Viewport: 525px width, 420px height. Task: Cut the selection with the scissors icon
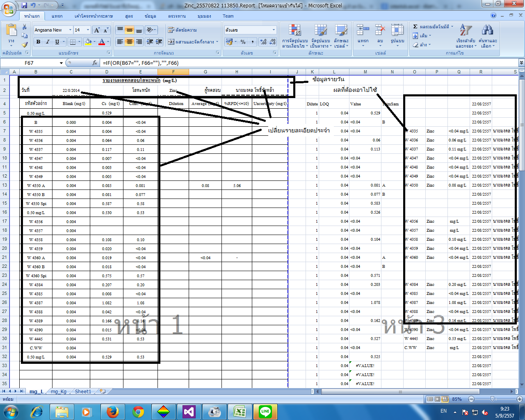[x=25, y=27]
